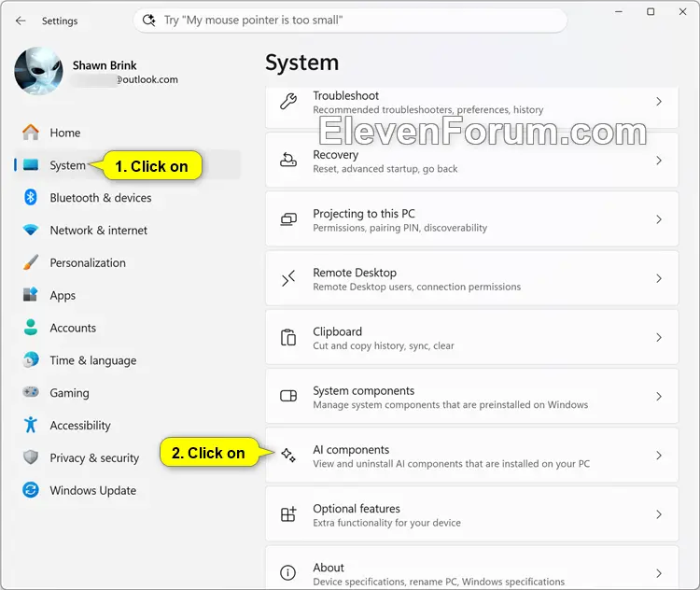
Task: Click 'Permissions, pairing PIN, discoverability' text
Action: click(399, 228)
